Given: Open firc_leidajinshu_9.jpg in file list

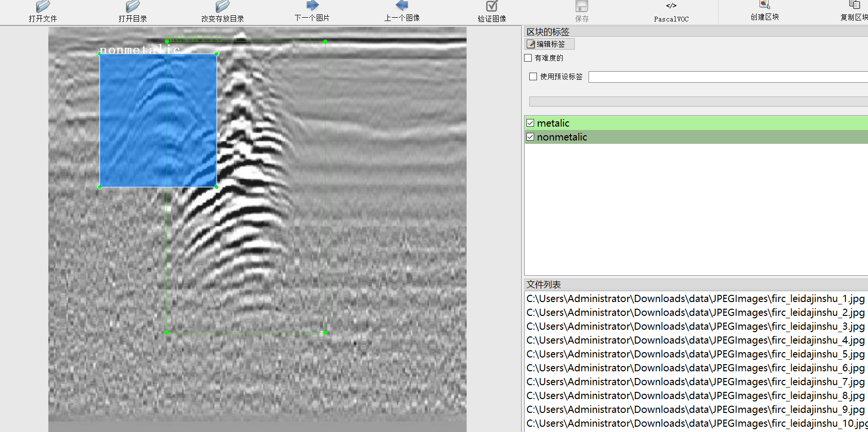Looking at the screenshot, I should tap(696, 410).
